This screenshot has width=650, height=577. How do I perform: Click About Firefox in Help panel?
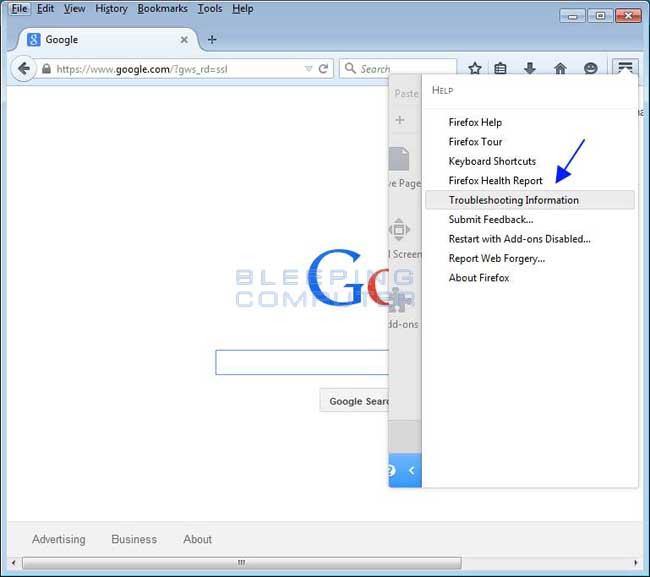click(x=478, y=278)
